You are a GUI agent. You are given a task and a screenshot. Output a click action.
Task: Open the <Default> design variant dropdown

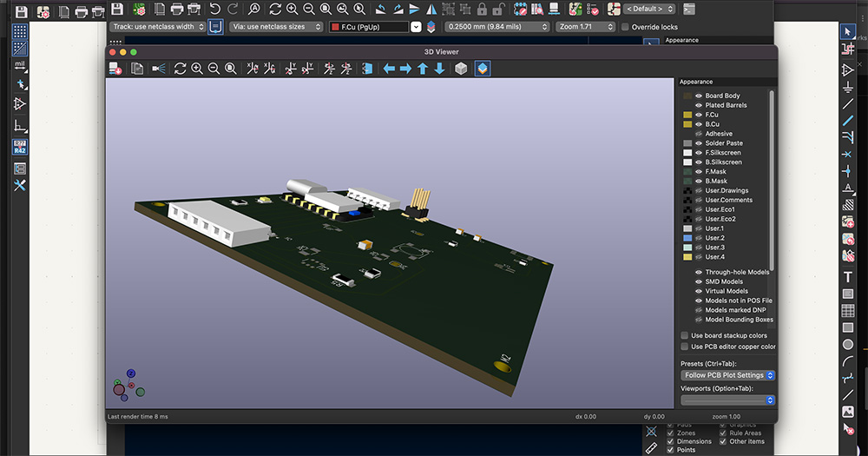(649, 9)
